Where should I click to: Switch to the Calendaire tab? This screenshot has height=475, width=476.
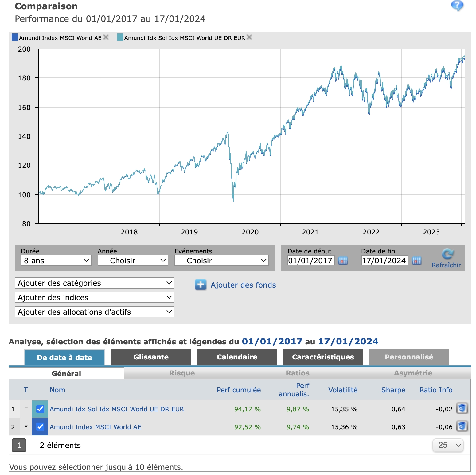click(x=237, y=357)
